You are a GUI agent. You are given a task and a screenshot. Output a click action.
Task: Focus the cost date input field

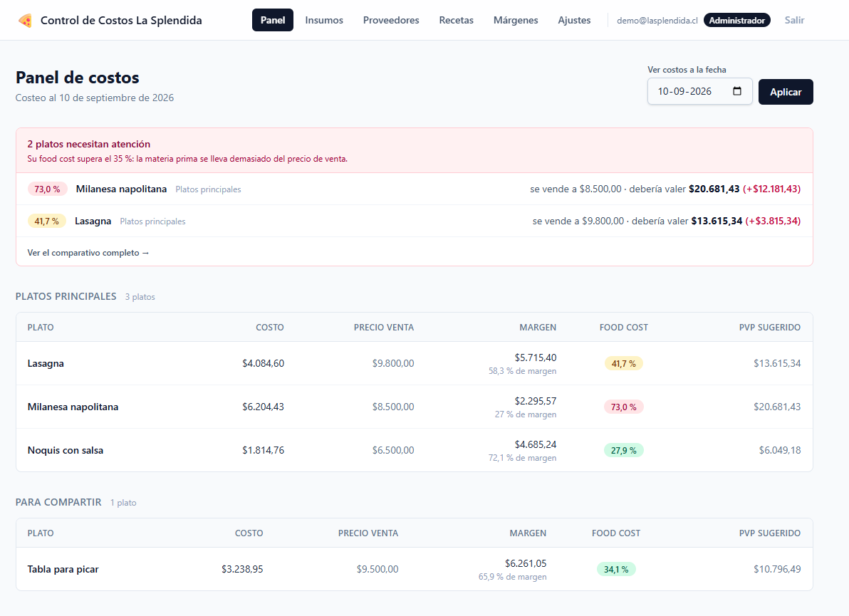click(x=699, y=91)
